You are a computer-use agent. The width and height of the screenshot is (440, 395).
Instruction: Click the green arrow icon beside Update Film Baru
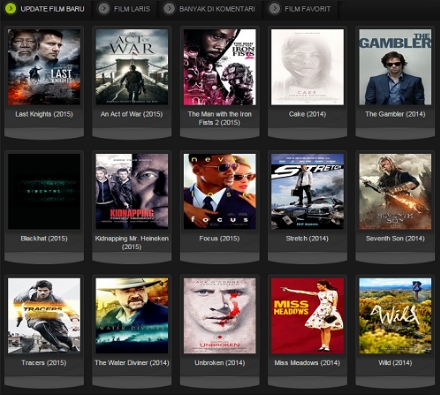[11, 9]
